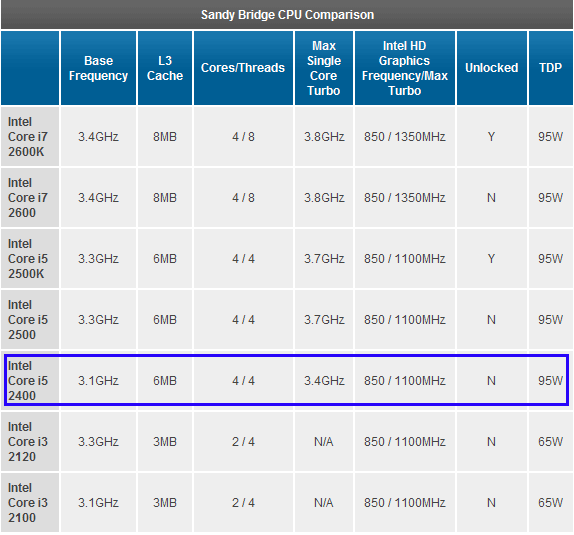Click 95W TDP for i5 2500K
This screenshot has width=574, height=535.
550,259
